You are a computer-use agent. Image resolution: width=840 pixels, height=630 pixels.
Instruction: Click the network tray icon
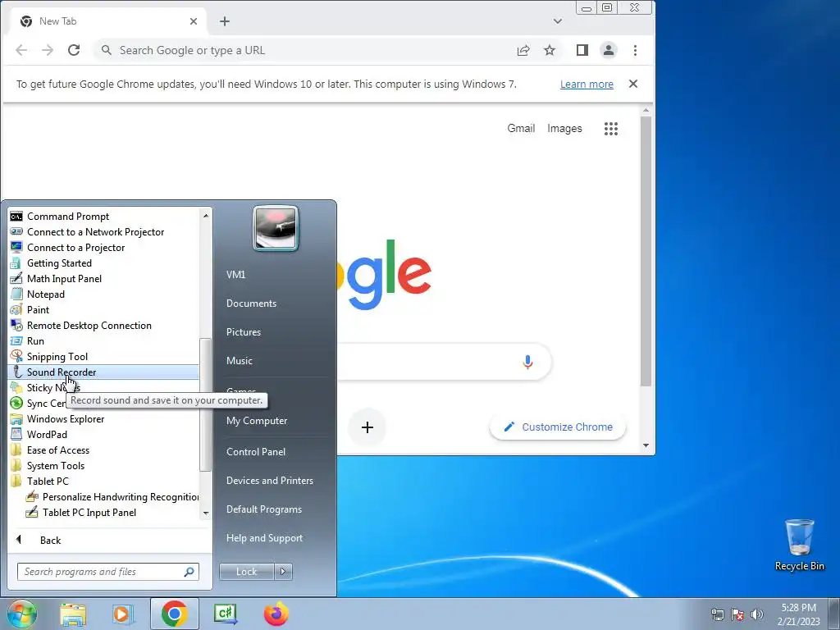point(717,614)
